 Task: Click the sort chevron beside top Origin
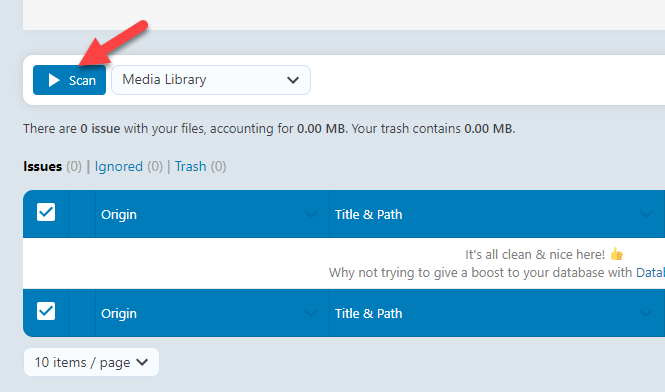(311, 215)
